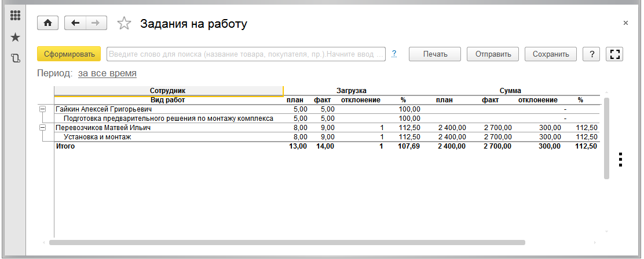Collapse Гайкин Алексей Григорьевич group
644x259 pixels.
(42, 109)
